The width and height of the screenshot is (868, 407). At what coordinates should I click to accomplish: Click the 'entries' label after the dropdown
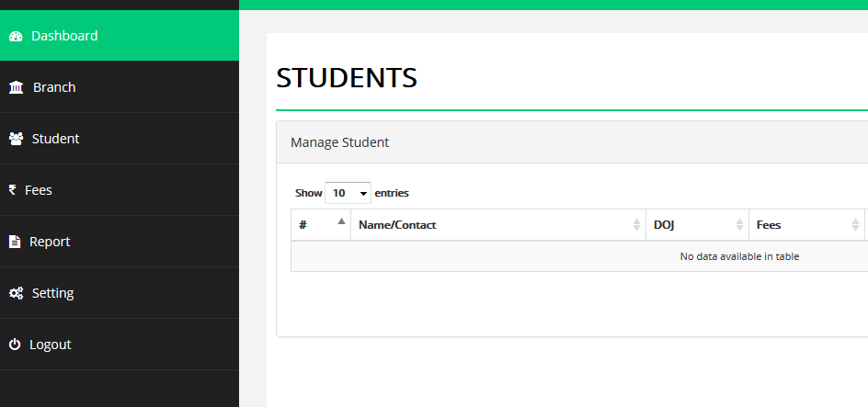pos(392,193)
